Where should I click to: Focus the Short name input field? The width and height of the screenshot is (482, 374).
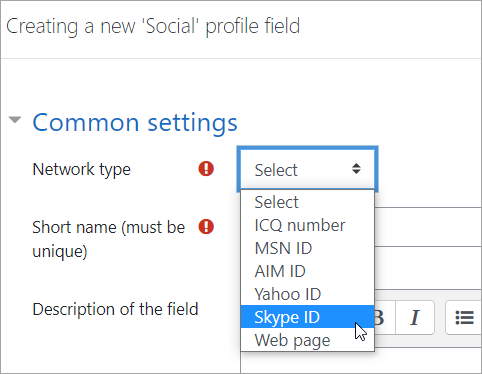pyautogui.click(x=428, y=227)
